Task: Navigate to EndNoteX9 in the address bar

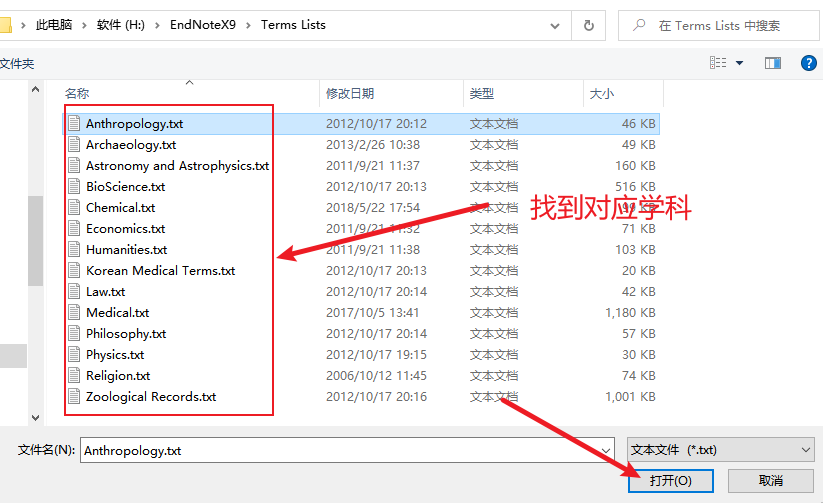Action: coord(203,25)
